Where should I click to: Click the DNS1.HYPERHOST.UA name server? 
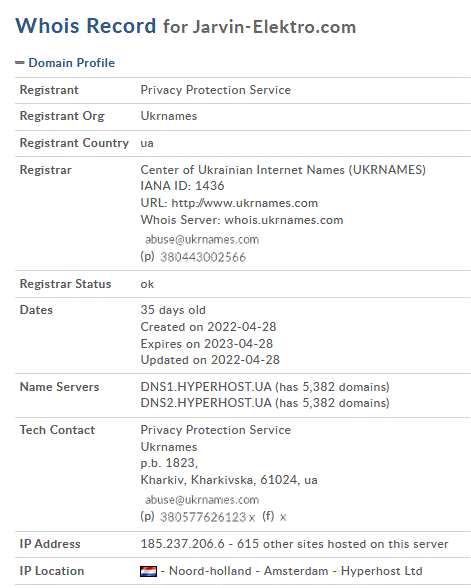pyautogui.click(x=206, y=387)
